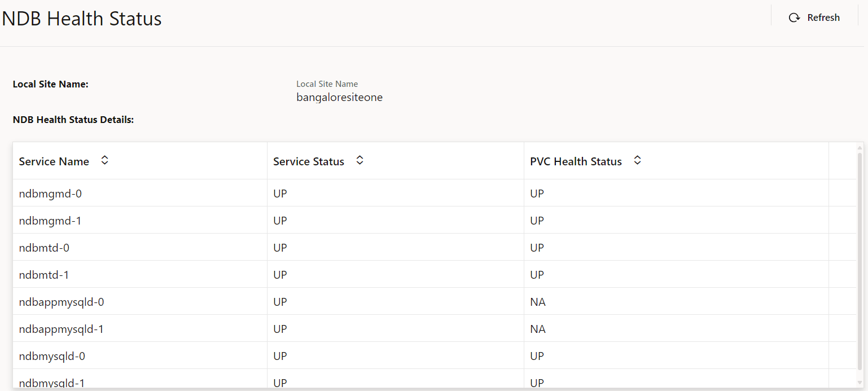
Task: Select the ndbmysqld-0 service name
Action: tap(52, 355)
